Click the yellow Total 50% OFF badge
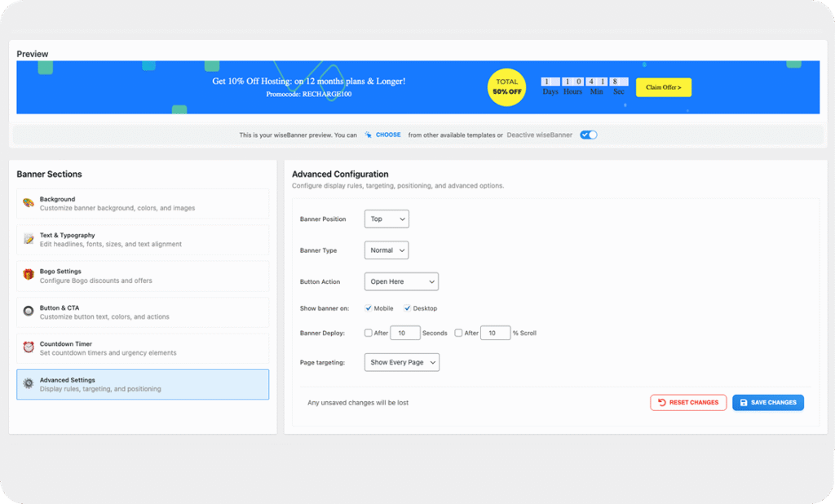The height and width of the screenshot is (504, 835). [506, 87]
